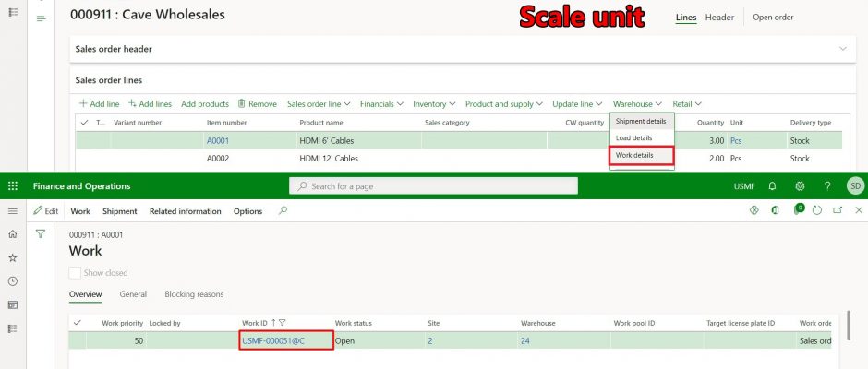Open Work ID column filter
The height and width of the screenshot is (369, 868).
[x=282, y=323]
